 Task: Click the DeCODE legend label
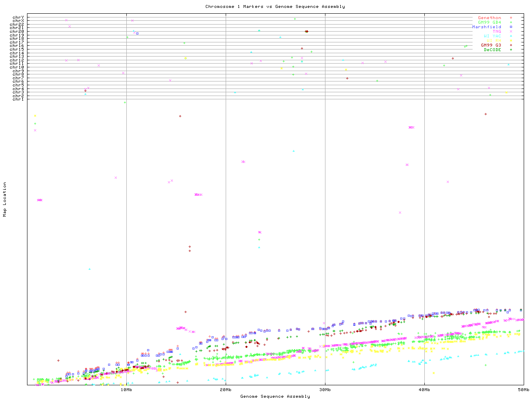(x=492, y=50)
